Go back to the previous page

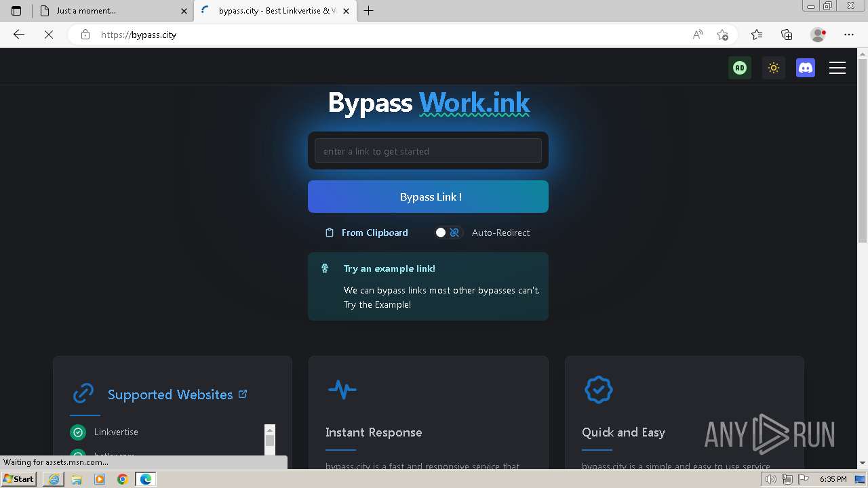pos(19,35)
